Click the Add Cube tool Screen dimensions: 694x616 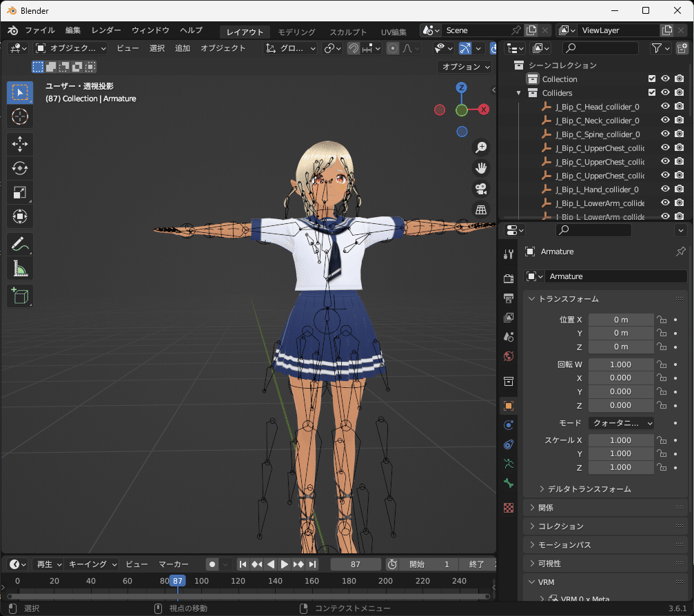point(20,296)
